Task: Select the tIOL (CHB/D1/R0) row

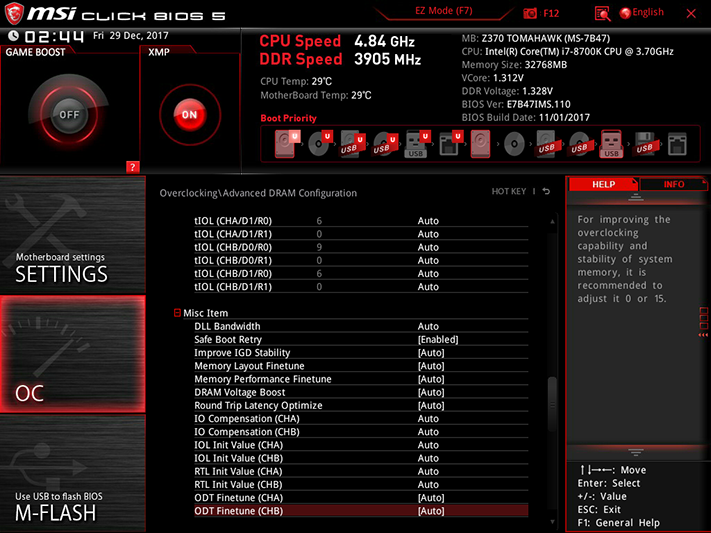Action: 361,274
